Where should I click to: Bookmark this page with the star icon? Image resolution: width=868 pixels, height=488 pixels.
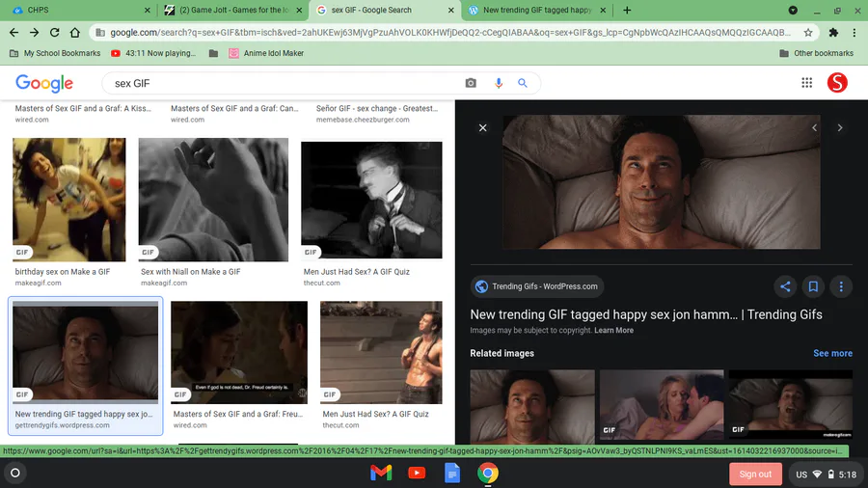coord(808,33)
